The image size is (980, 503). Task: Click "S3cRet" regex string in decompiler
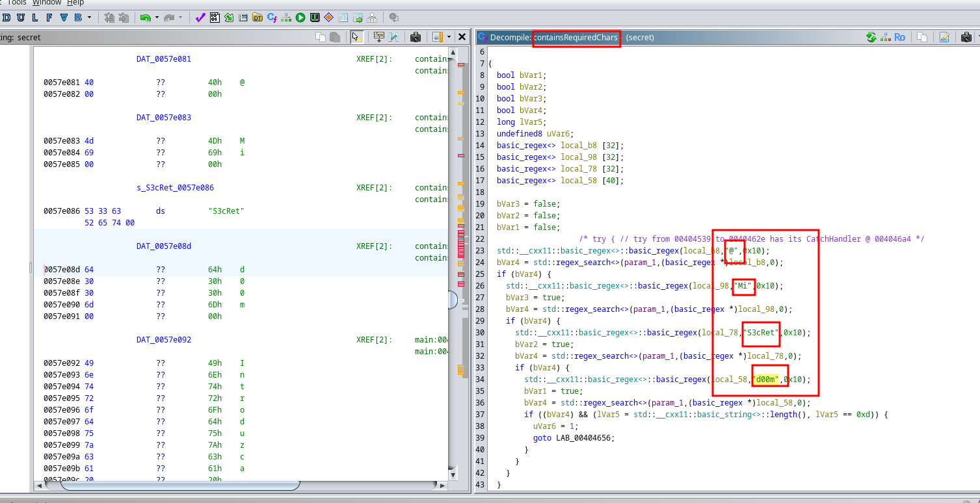[761, 333]
